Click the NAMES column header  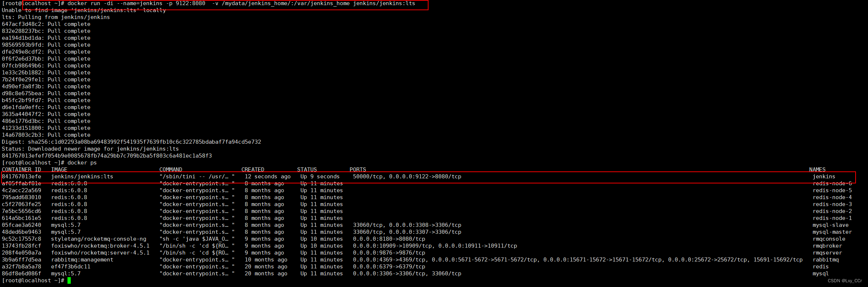click(817, 170)
